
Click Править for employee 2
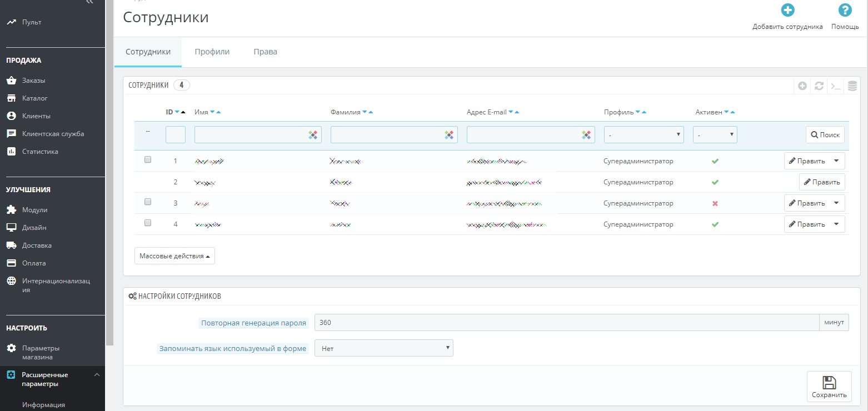click(822, 182)
